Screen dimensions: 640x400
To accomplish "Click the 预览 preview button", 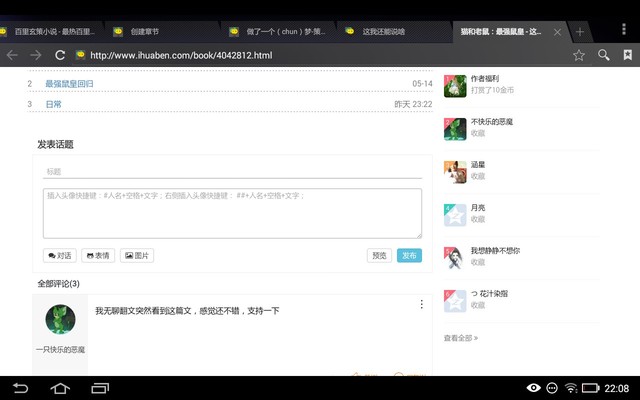I will (x=379, y=255).
